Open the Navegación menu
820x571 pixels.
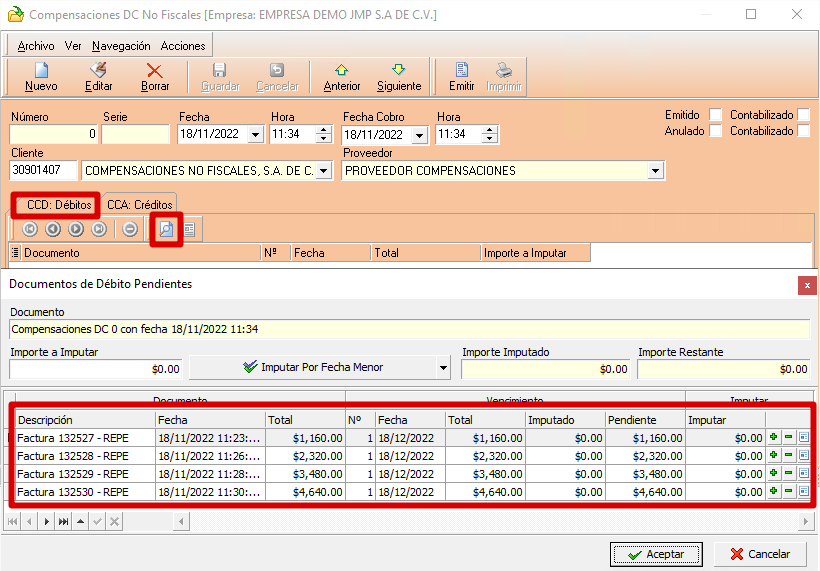[121, 46]
